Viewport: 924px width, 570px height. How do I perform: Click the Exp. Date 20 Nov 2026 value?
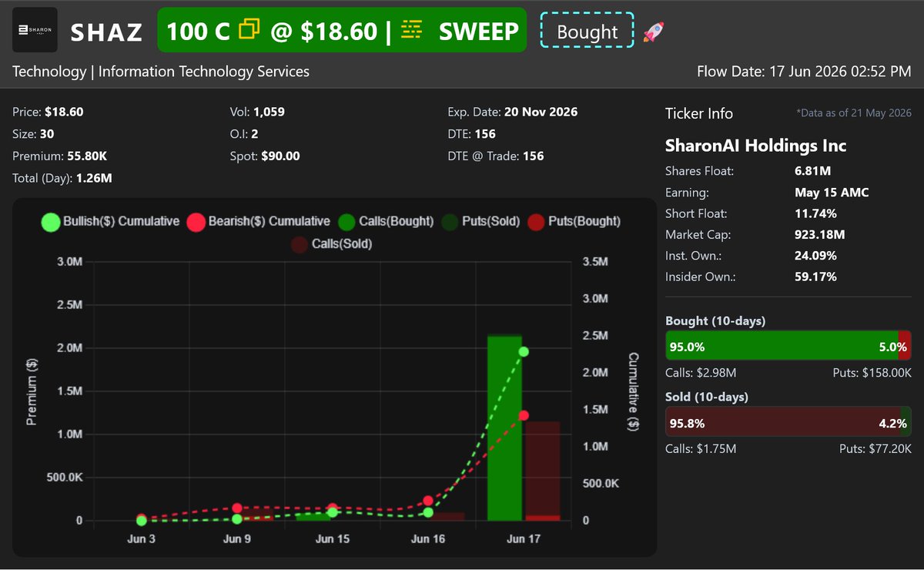point(541,112)
